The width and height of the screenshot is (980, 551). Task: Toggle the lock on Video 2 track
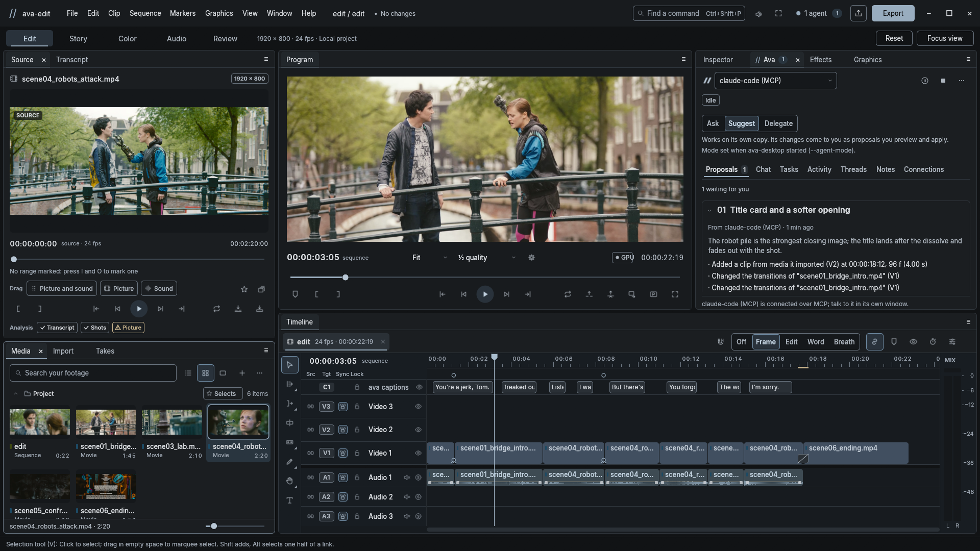coord(357,430)
